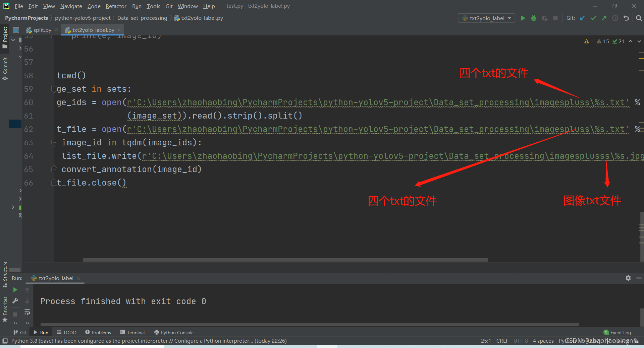Open the Navigate menu
The image size is (644, 348).
click(71, 6)
